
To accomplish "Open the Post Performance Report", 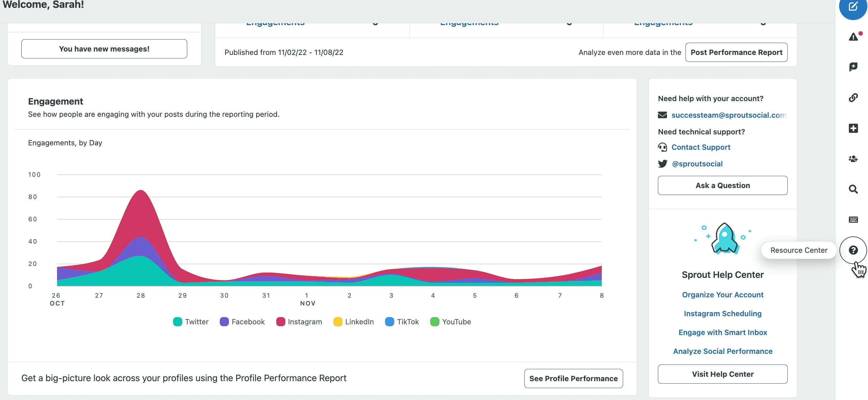I will tap(737, 52).
